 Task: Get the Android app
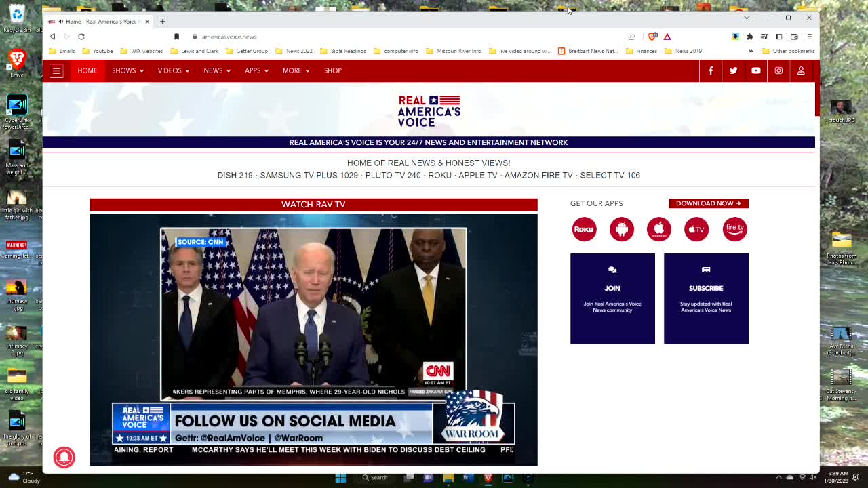(x=621, y=229)
